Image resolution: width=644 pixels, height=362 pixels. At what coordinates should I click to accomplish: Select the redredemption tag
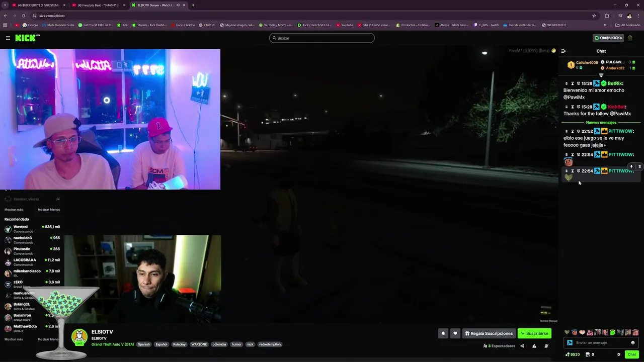pyautogui.click(x=270, y=344)
